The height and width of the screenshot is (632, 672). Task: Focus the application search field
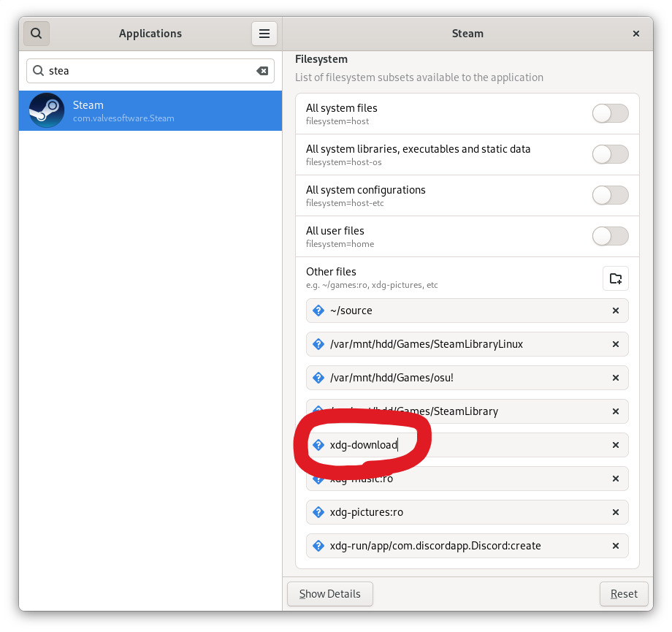[x=150, y=71]
